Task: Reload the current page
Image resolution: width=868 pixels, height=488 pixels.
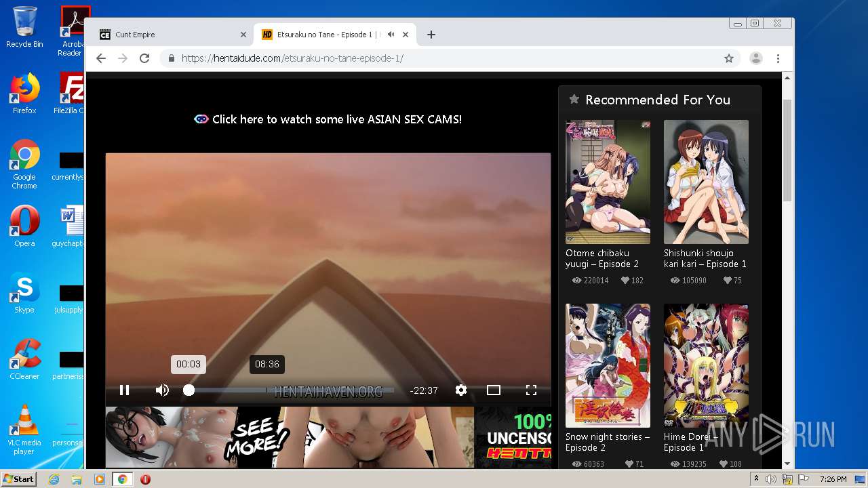Action: point(144,58)
